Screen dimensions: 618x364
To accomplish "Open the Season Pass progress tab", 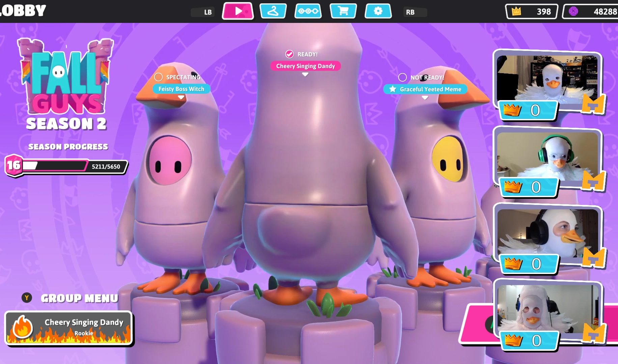I will point(308,11).
